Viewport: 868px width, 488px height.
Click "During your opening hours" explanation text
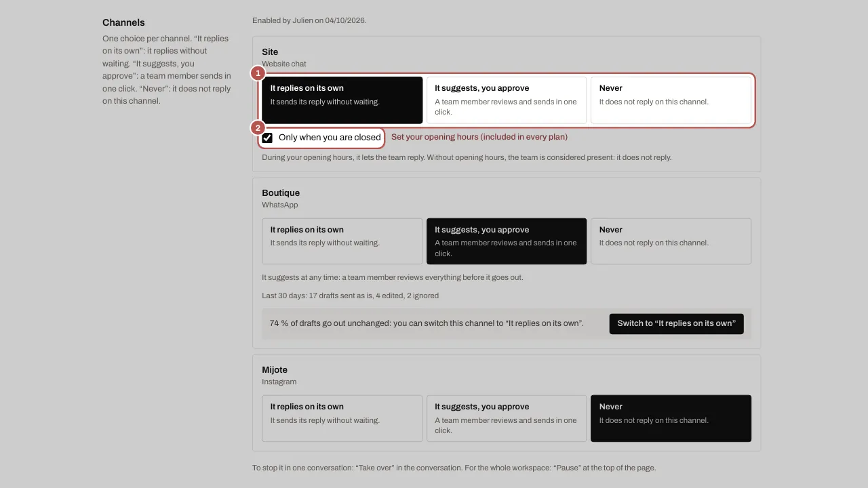point(467,157)
